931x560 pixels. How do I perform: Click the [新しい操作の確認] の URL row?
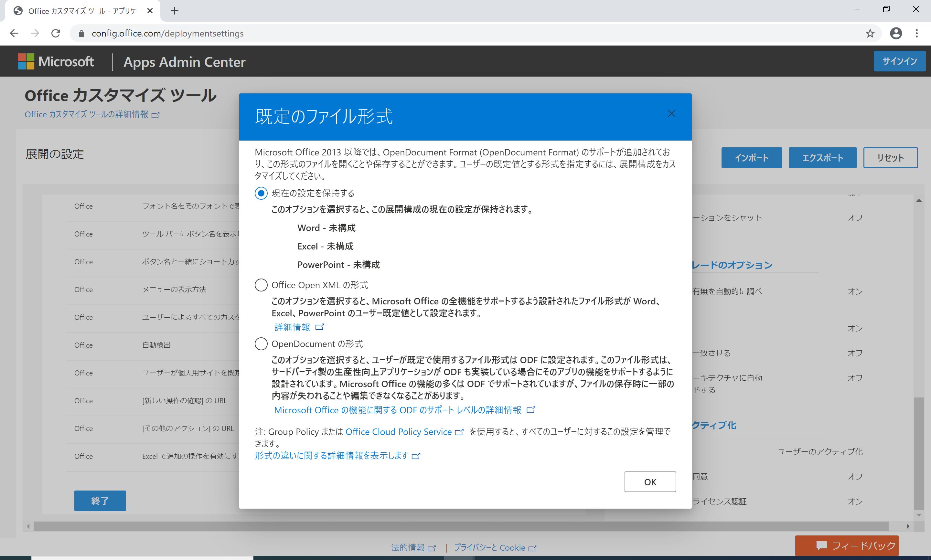tap(153, 401)
